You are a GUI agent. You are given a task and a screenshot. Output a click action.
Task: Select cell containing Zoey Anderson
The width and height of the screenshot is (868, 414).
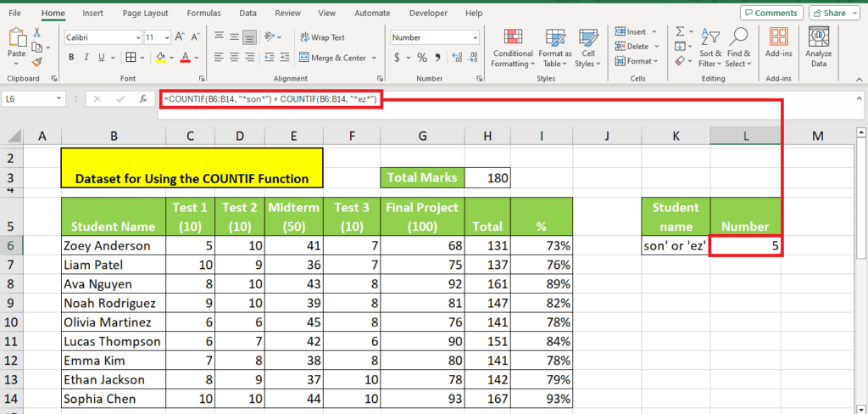click(113, 246)
